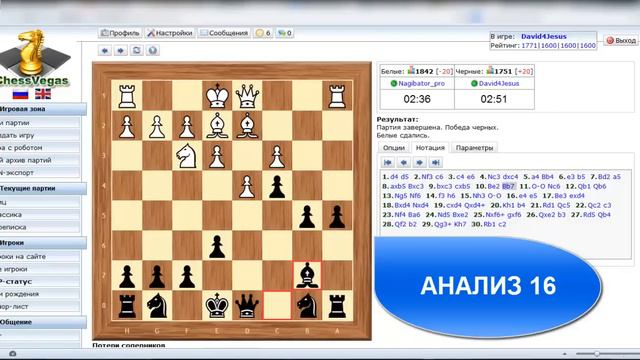This screenshot has height=360, width=640.
Task: Jump to last move in notation
Action: (435, 162)
